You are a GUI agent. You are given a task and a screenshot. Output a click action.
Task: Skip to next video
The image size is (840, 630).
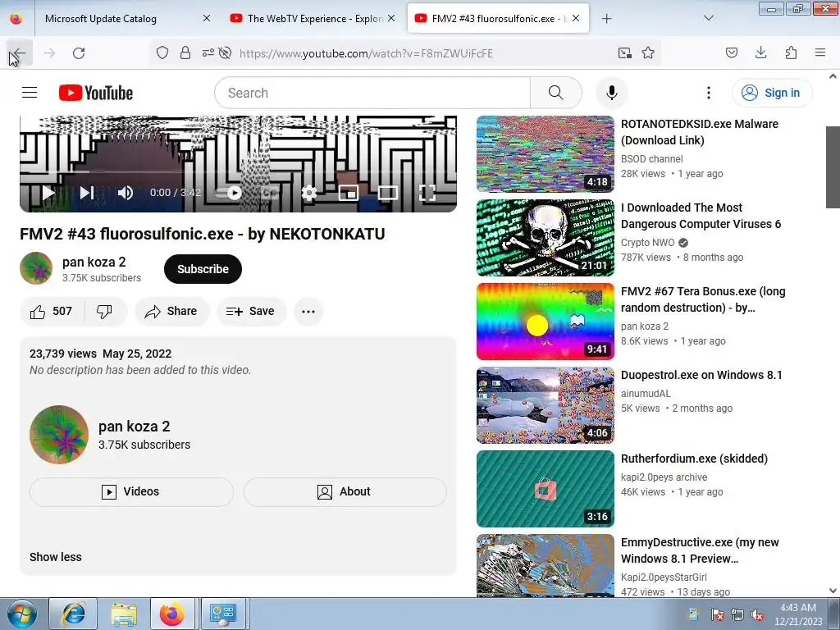87,192
